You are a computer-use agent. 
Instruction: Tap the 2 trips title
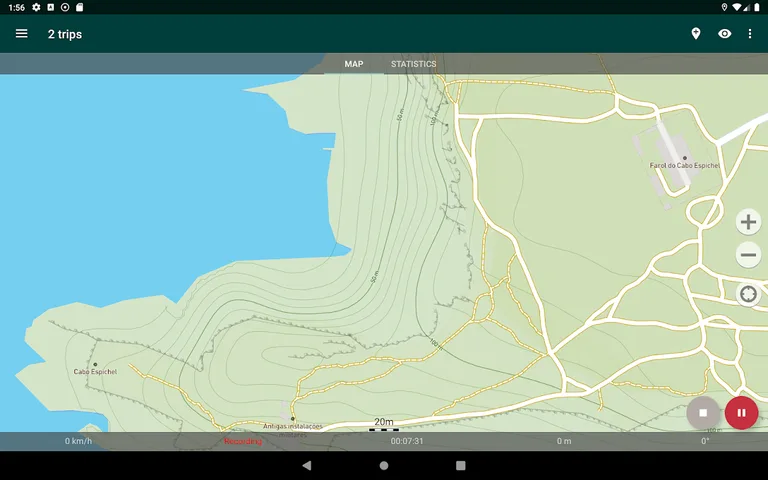tap(65, 34)
